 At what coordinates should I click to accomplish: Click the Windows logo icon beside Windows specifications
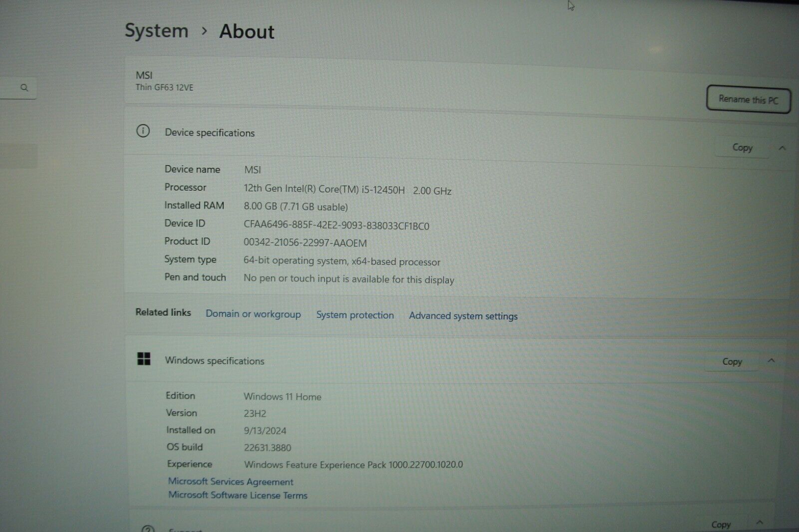click(144, 358)
